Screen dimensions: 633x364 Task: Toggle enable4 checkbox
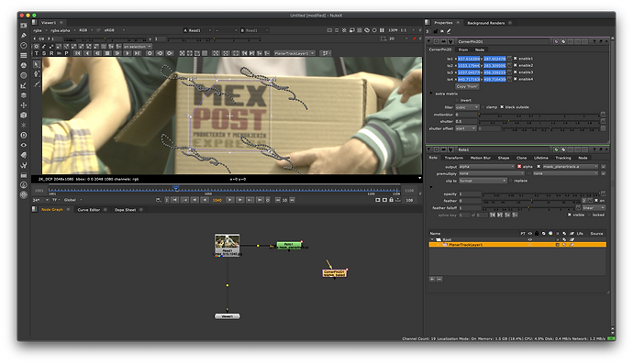point(516,79)
